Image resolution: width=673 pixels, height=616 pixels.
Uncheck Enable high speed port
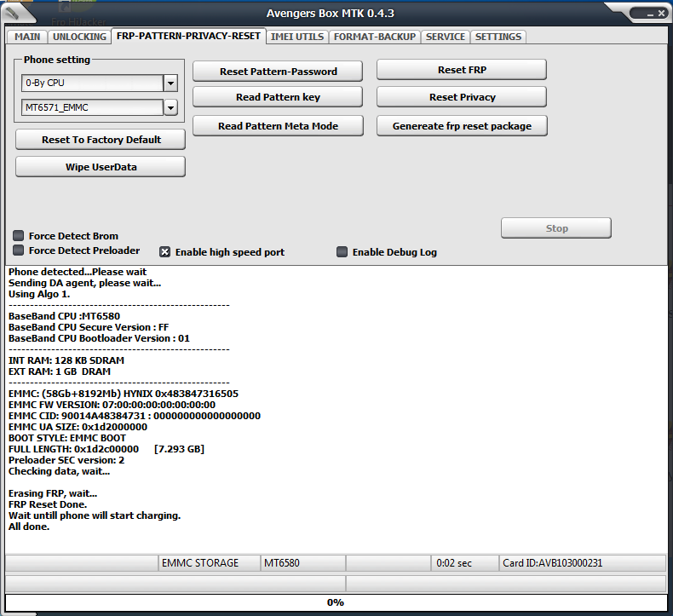[x=164, y=252]
